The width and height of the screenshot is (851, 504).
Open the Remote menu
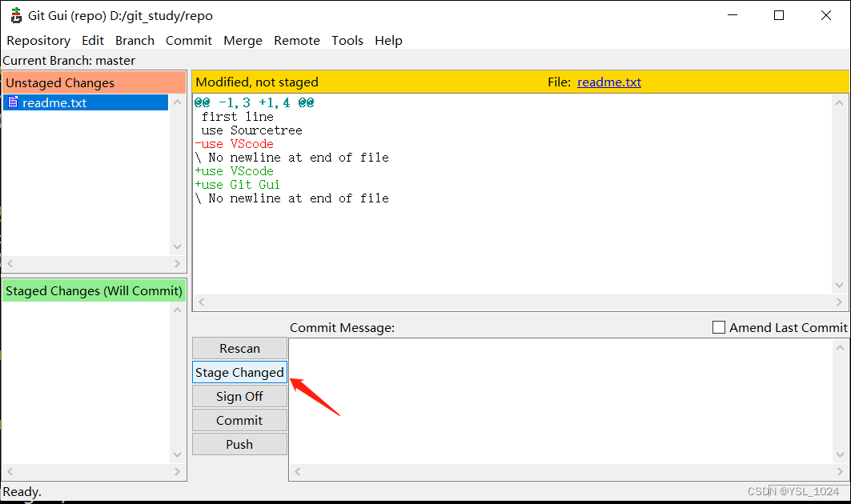pos(297,41)
